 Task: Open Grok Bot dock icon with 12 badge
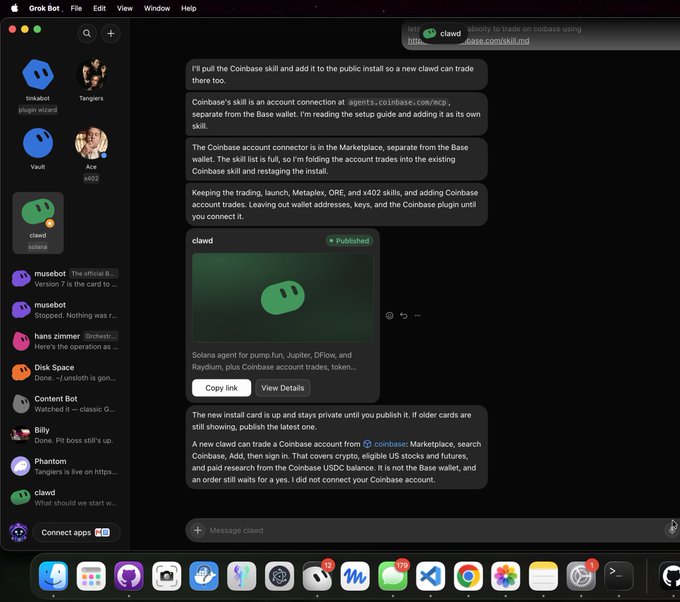pos(317,576)
